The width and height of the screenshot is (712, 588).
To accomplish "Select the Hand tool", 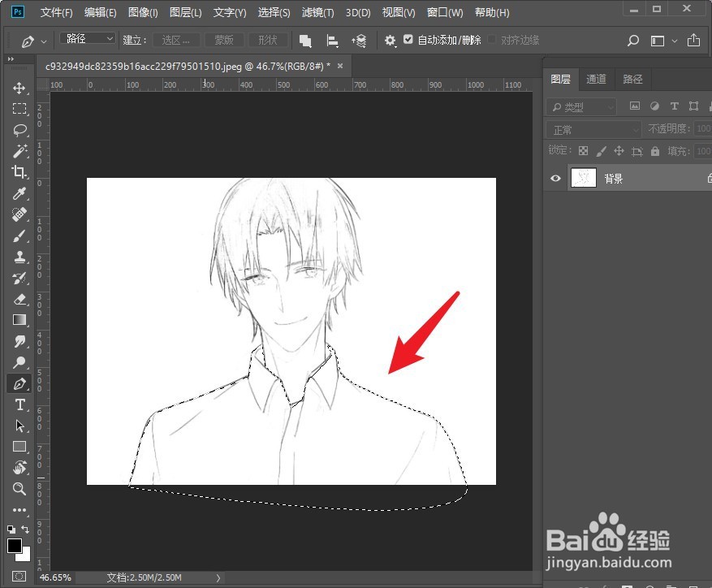I will click(19, 468).
